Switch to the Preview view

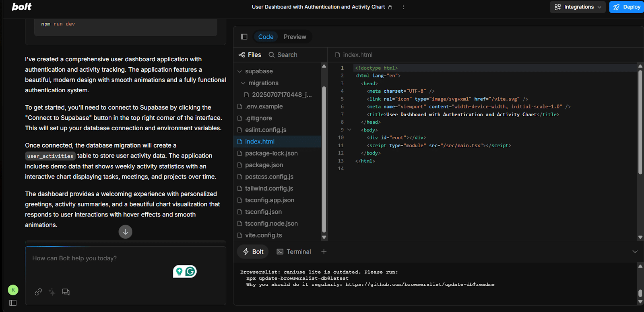[295, 37]
